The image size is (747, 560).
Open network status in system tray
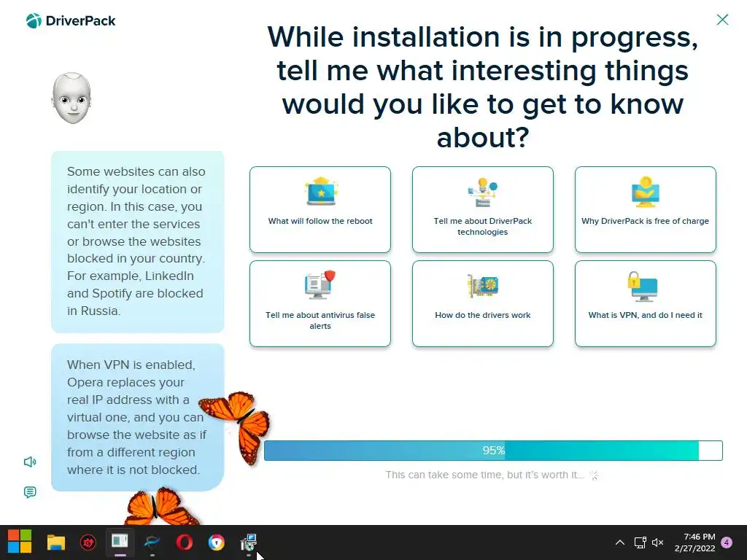click(640, 542)
